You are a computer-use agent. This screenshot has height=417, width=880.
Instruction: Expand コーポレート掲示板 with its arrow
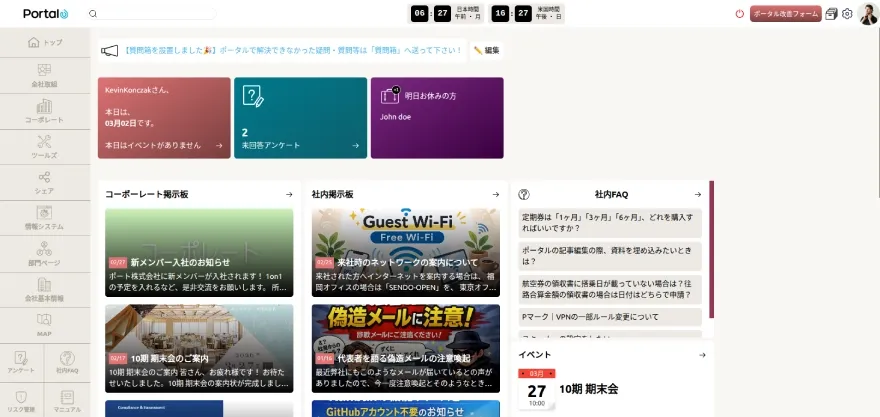click(x=289, y=195)
